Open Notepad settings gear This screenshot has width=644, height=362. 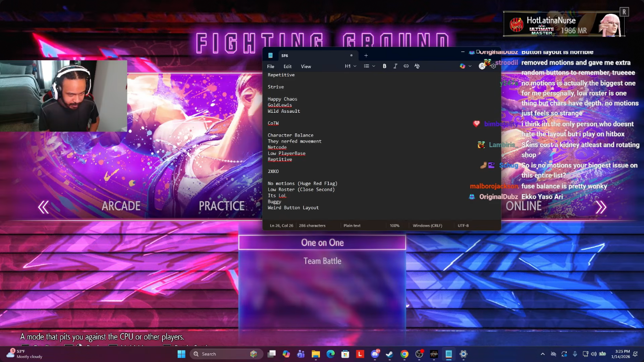pyautogui.click(x=493, y=66)
